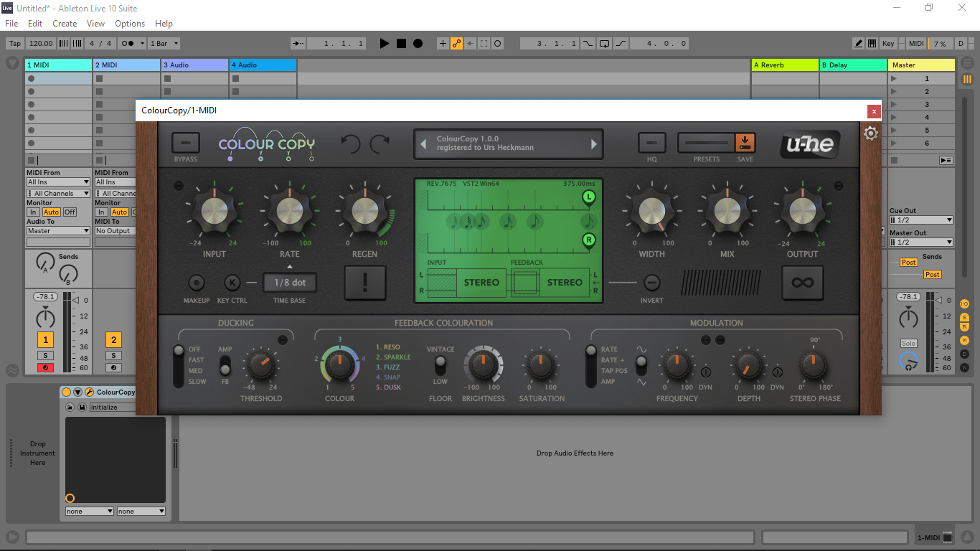Open track 2 MIDI To No Output dropdown
Screen dimensions: 980x551
pos(115,231)
